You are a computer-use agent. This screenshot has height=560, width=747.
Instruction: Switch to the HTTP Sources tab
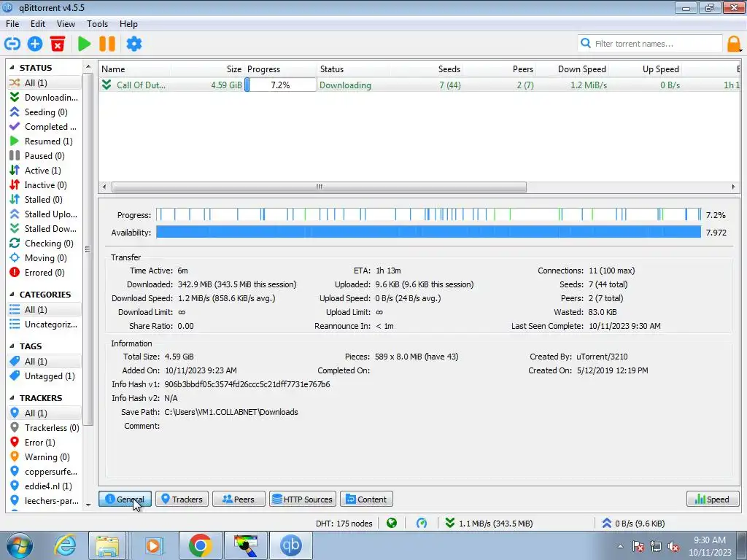[x=303, y=499]
